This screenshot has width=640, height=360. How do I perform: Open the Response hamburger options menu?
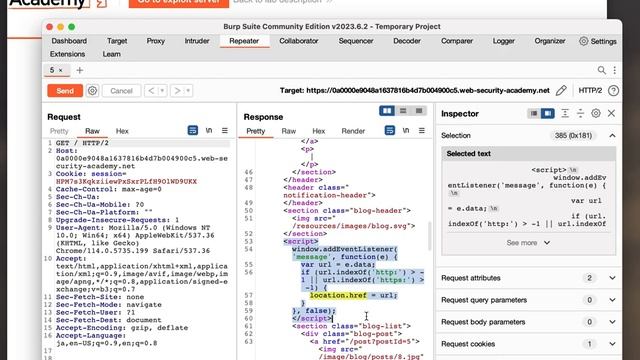422,131
